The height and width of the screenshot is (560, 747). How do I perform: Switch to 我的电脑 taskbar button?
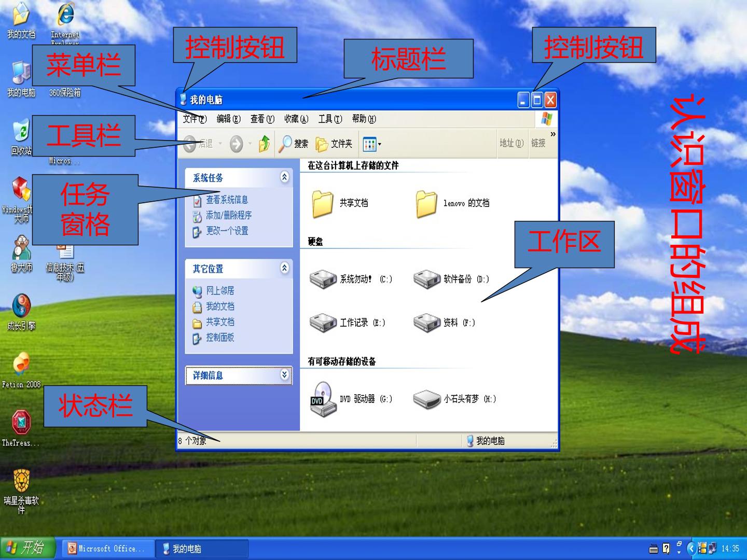coord(202,549)
